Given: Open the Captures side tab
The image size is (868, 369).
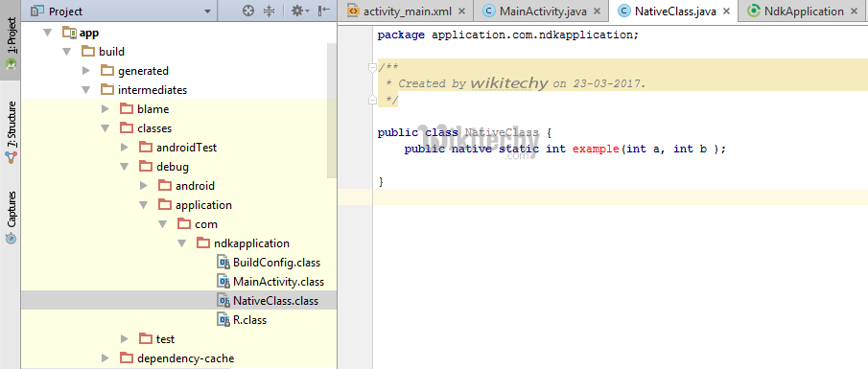Looking at the screenshot, I should (x=11, y=217).
